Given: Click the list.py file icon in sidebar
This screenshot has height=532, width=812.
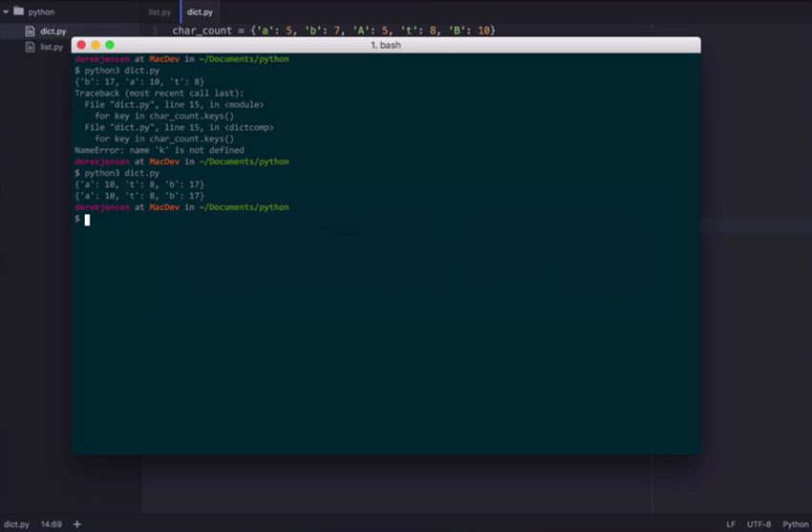Looking at the screenshot, I should point(30,47).
